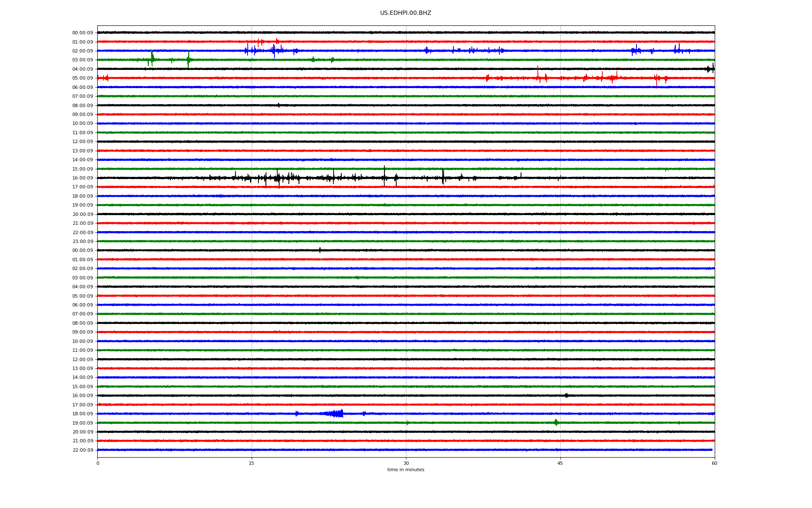Click the x-axis tick label 15
The width and height of the screenshot is (812, 508).
tap(252, 463)
